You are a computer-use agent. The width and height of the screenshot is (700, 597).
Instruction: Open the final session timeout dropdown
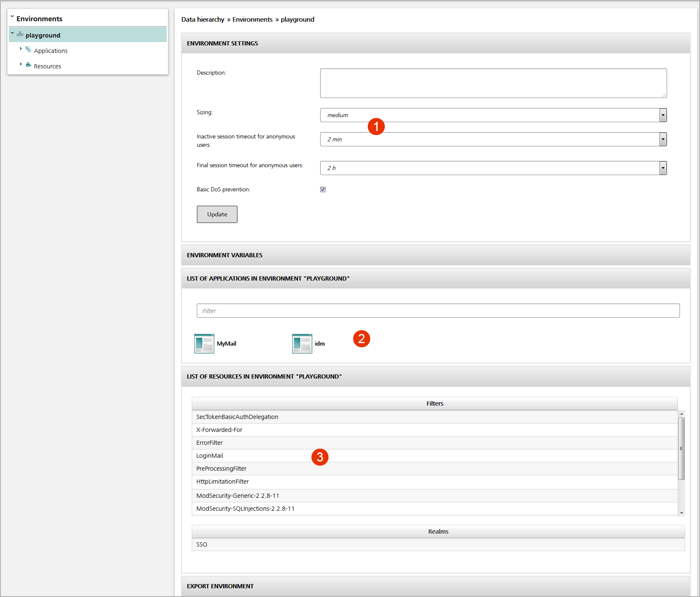(493, 168)
